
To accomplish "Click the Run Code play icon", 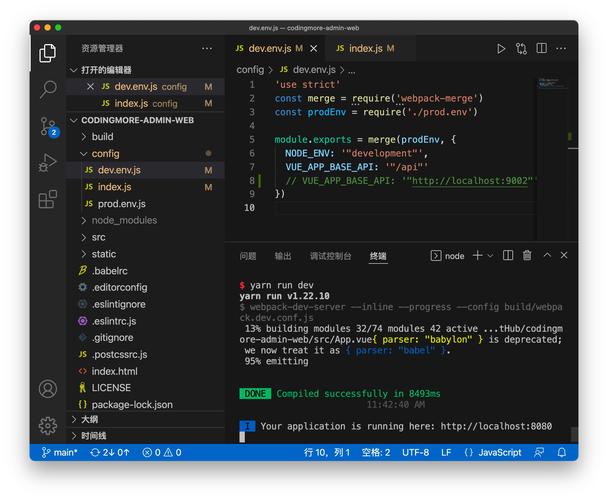I will pyautogui.click(x=501, y=48).
